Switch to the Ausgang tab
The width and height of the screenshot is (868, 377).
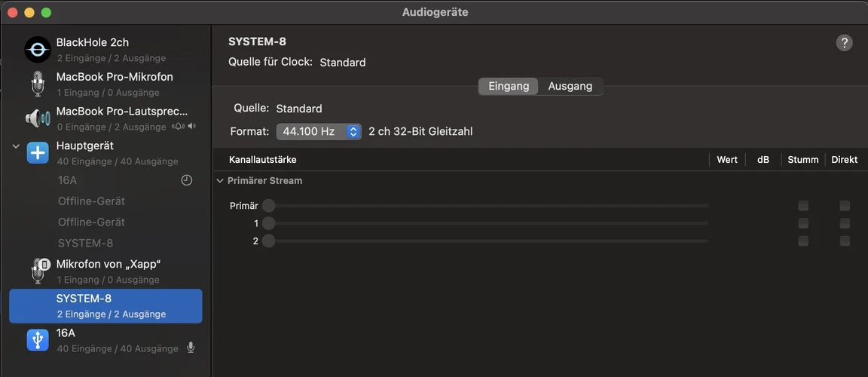(570, 86)
